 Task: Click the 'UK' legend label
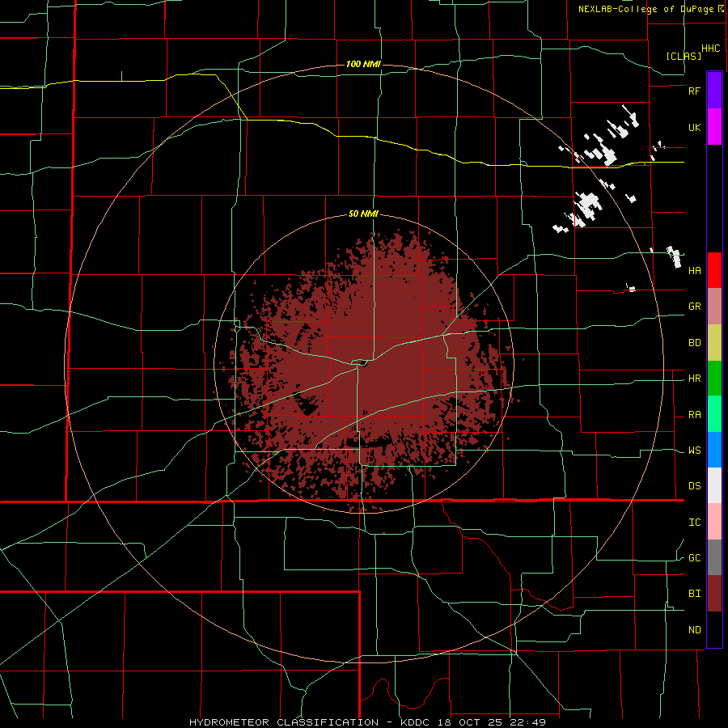click(x=694, y=127)
